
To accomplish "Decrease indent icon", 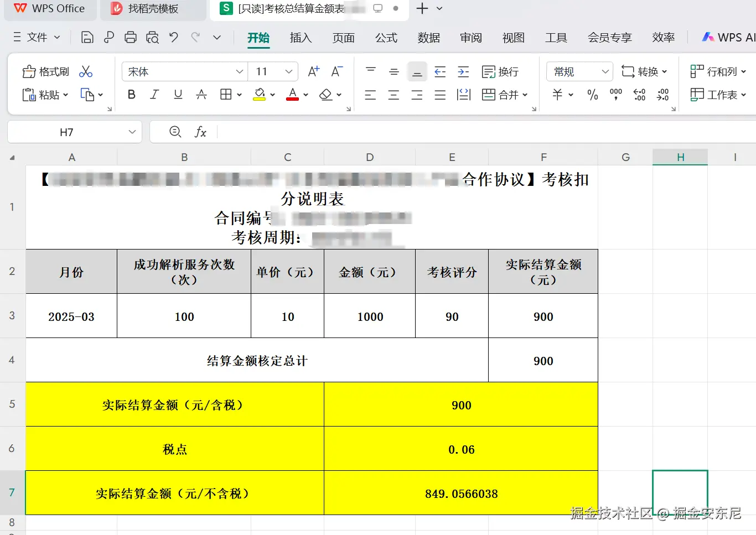I will [440, 71].
